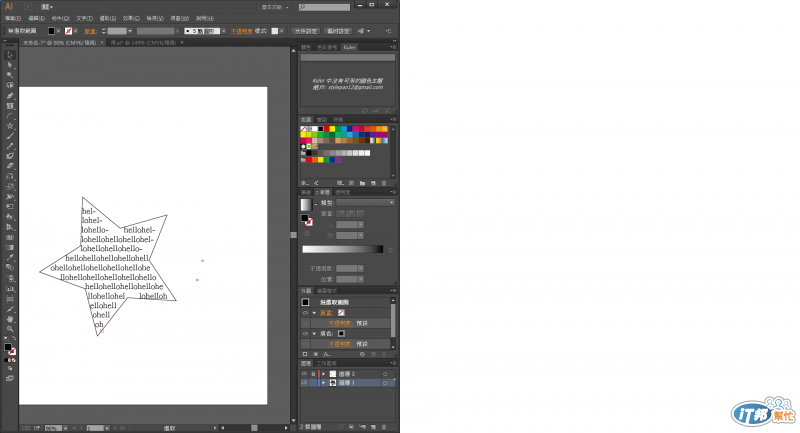Open the 效果(C) menu
This screenshot has width=800, height=433.
131,18
